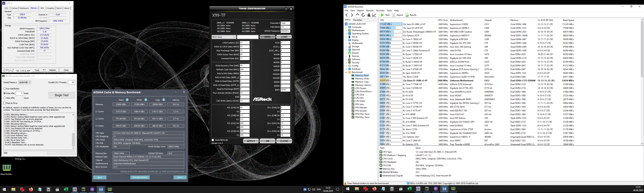Screen dimensions: 644x193
Task: Click the MemTest64 log scrollbar thumb
Action: coord(73,140)
